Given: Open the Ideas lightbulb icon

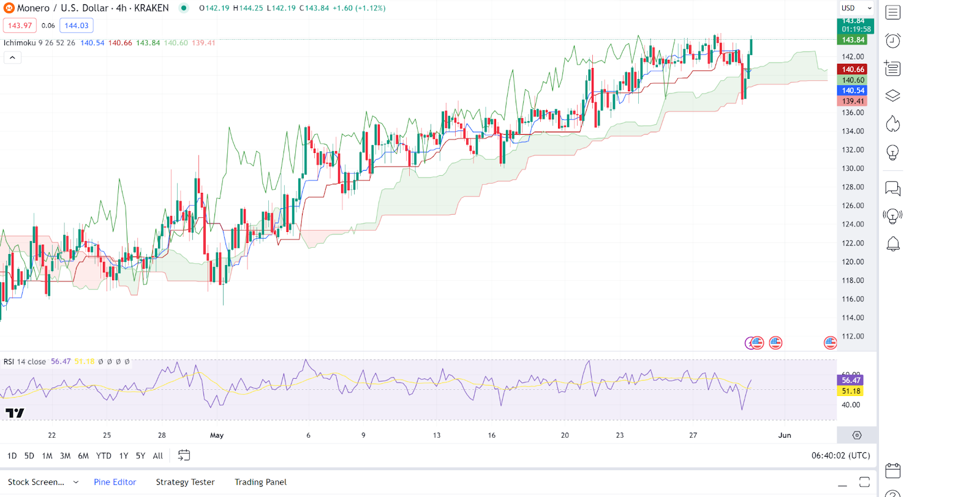Looking at the screenshot, I should (893, 152).
